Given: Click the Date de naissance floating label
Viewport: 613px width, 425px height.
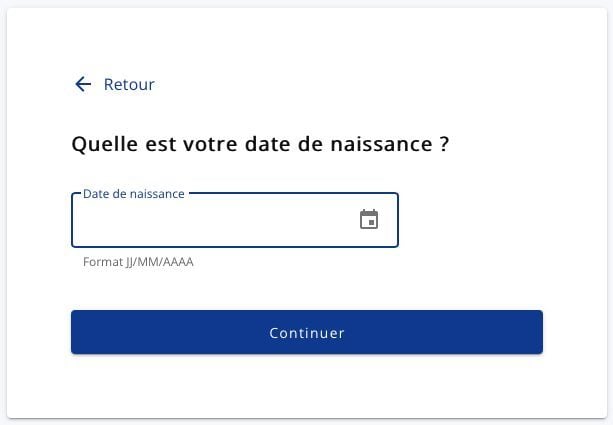Looking at the screenshot, I should click(x=134, y=194).
